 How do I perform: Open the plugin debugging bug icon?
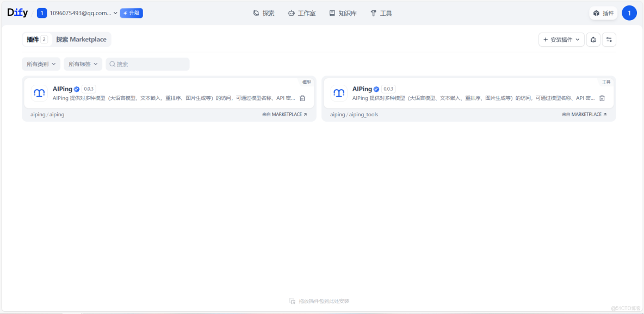click(593, 39)
